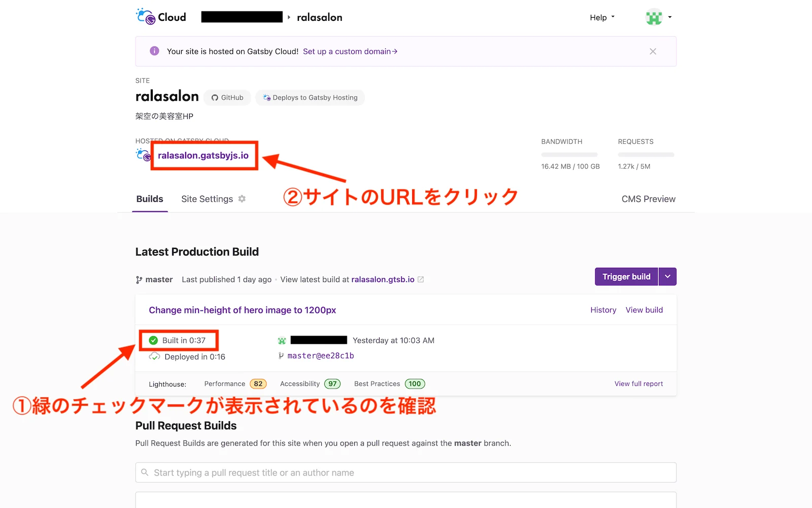Click the site description 架空の美容室HP
The image size is (812, 508).
tap(164, 116)
